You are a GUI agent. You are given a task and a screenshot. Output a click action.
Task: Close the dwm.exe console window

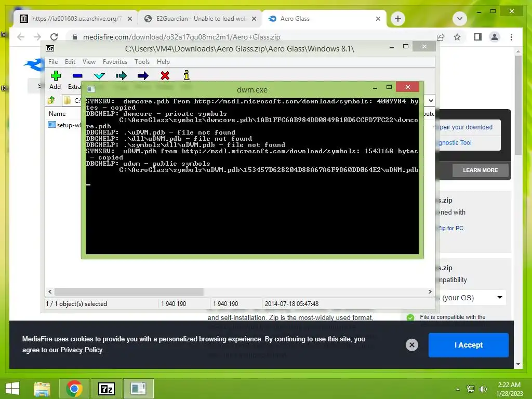(x=407, y=87)
